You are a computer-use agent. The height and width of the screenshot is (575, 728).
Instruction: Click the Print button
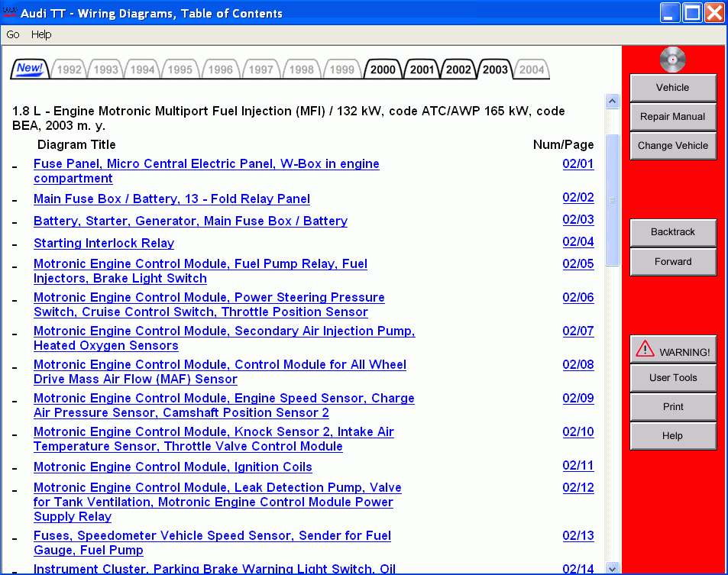pos(673,406)
